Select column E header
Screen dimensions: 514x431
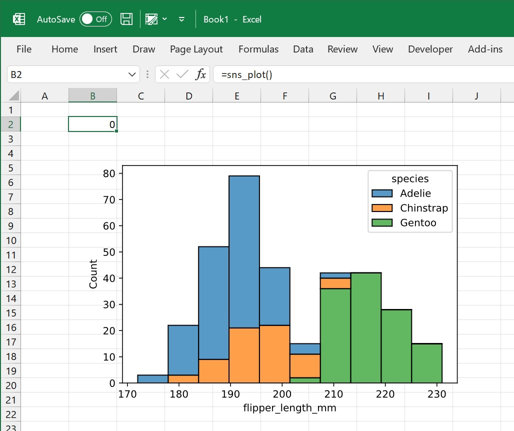click(237, 96)
